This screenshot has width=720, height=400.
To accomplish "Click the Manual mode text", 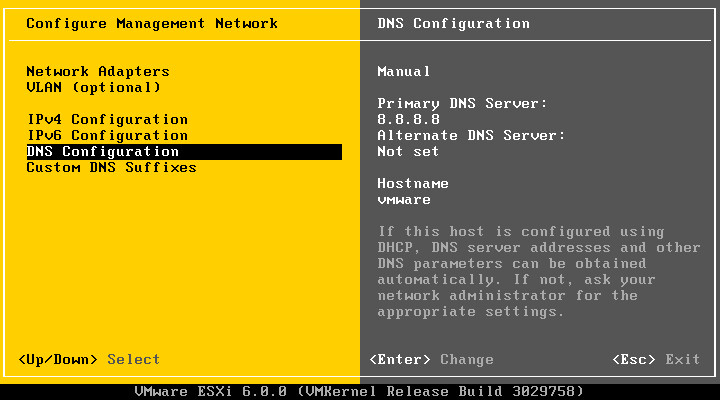I will pyautogui.click(x=404, y=72).
